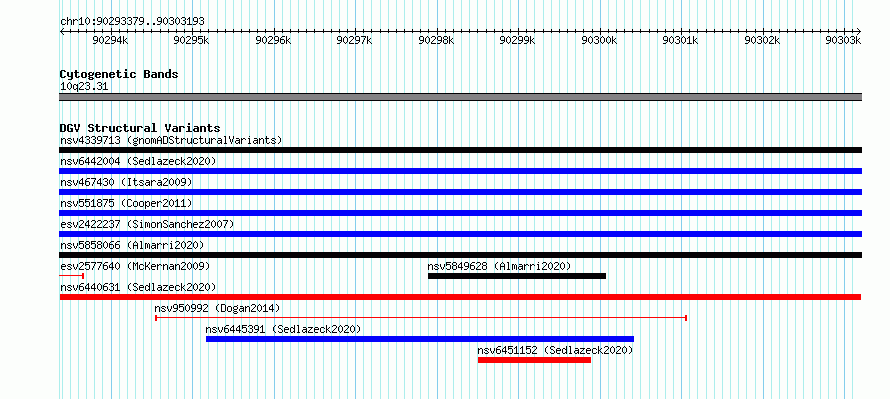Click the 90302k ruler tick label
This screenshot has height=399, width=890.
click(x=762, y=40)
